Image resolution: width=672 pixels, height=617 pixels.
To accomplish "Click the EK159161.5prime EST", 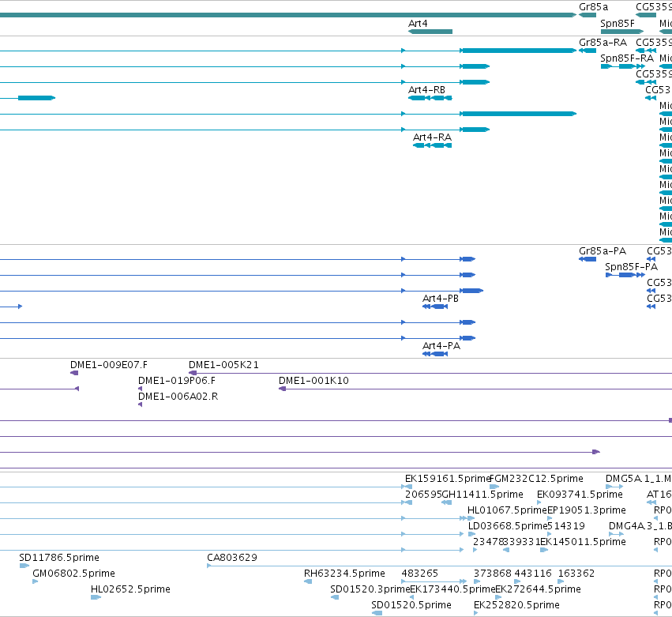I will 408,487.
